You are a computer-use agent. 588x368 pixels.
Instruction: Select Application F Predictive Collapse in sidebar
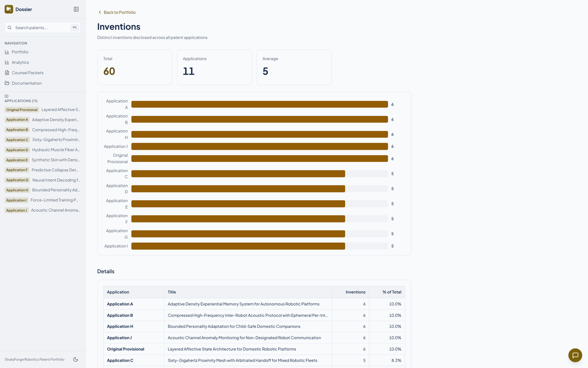[43, 170]
